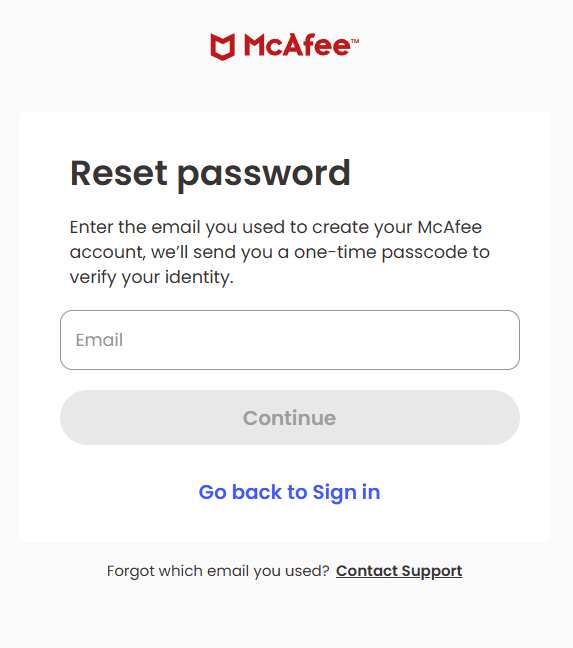Click 'Go back' in the blue link
The image size is (573, 648).
(240, 492)
